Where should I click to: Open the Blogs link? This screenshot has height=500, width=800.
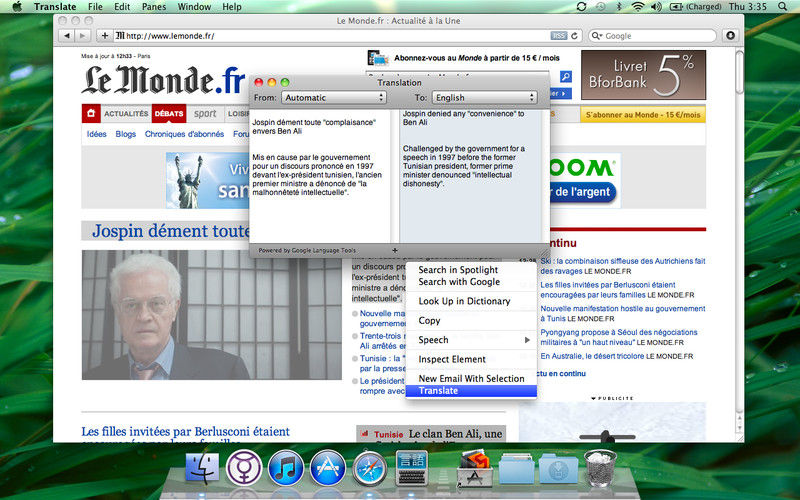click(x=126, y=134)
